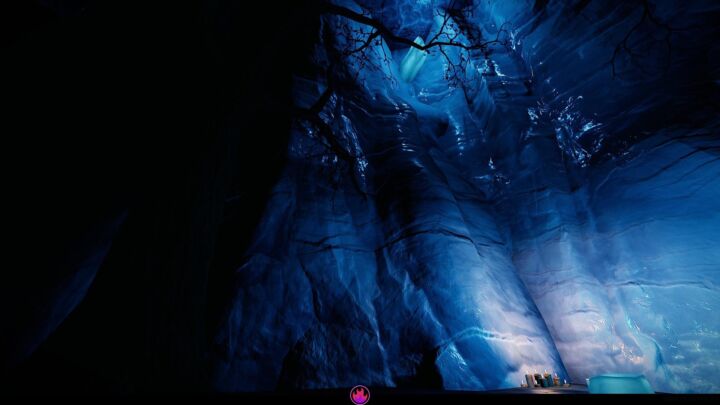Click the dark floor ledge beside the flame icon

tap(300, 396)
